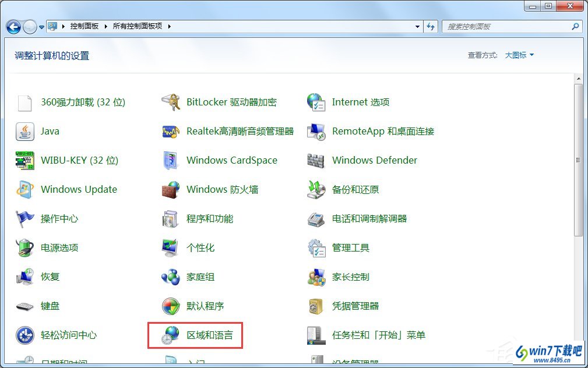Open the Internet 选项 text link
Screen dimensions: 588x368
point(361,102)
